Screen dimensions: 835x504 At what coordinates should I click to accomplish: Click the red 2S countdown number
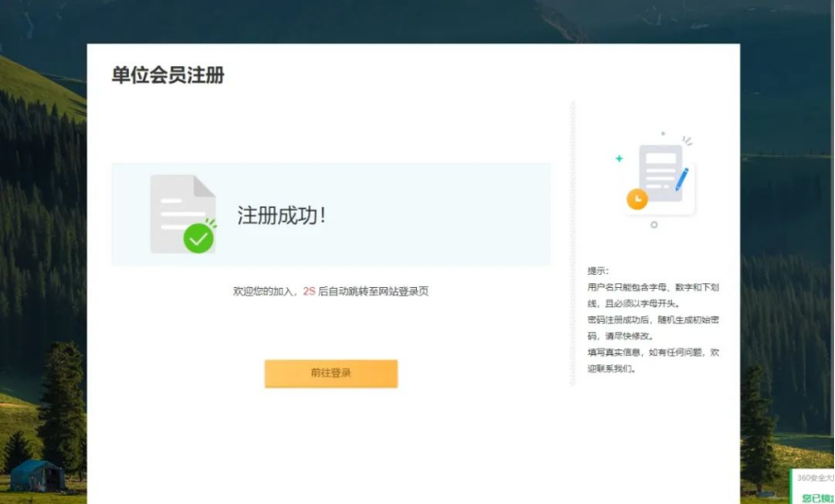click(x=308, y=292)
